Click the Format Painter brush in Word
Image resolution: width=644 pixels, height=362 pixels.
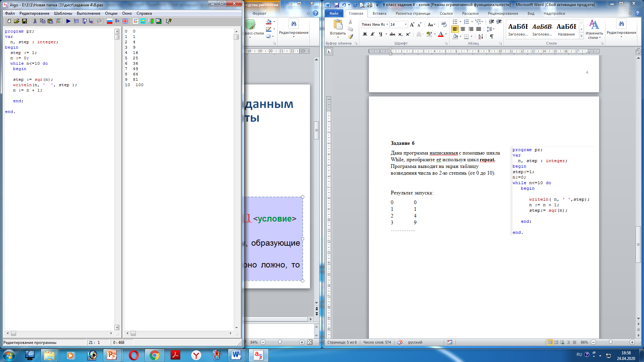[351, 37]
